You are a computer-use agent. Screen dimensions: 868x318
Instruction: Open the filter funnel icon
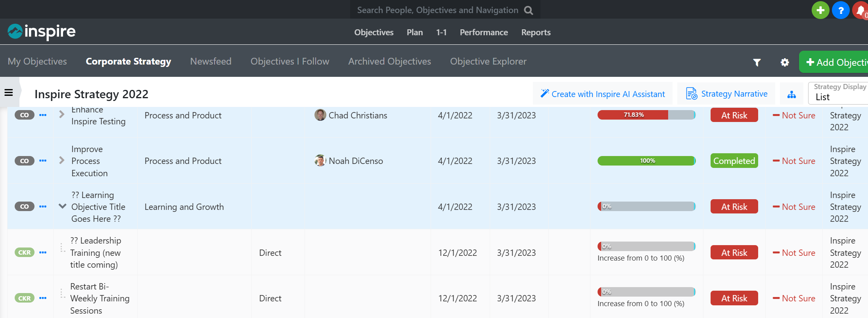click(757, 62)
